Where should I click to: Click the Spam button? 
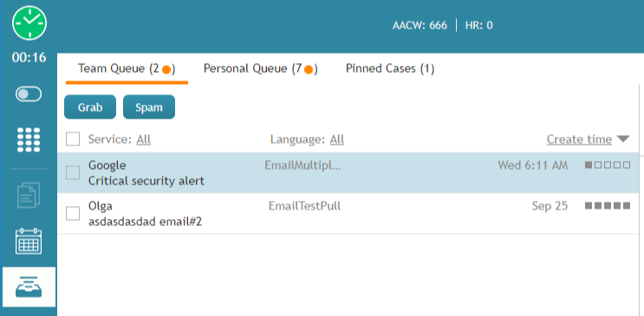click(149, 107)
